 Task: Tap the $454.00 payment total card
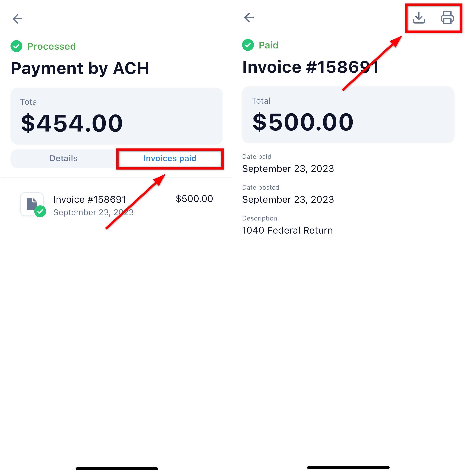click(x=117, y=116)
